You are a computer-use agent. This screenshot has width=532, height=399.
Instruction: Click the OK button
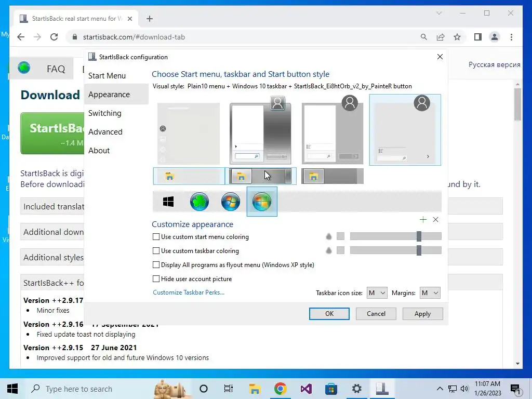pos(329,314)
